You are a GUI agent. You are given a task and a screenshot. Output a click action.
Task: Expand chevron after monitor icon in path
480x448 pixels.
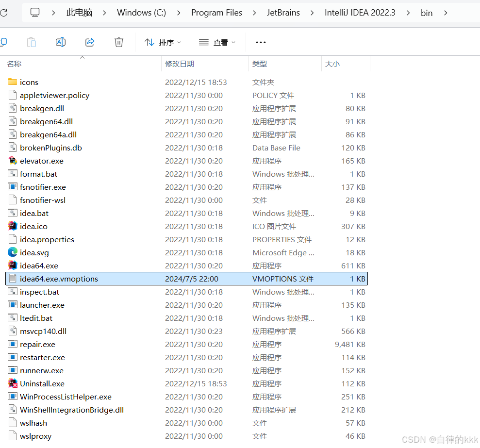53,13
